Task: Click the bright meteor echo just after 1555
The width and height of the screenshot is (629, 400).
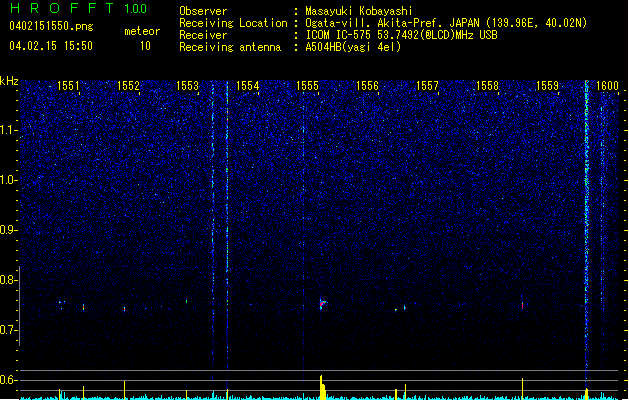Action: tap(323, 304)
